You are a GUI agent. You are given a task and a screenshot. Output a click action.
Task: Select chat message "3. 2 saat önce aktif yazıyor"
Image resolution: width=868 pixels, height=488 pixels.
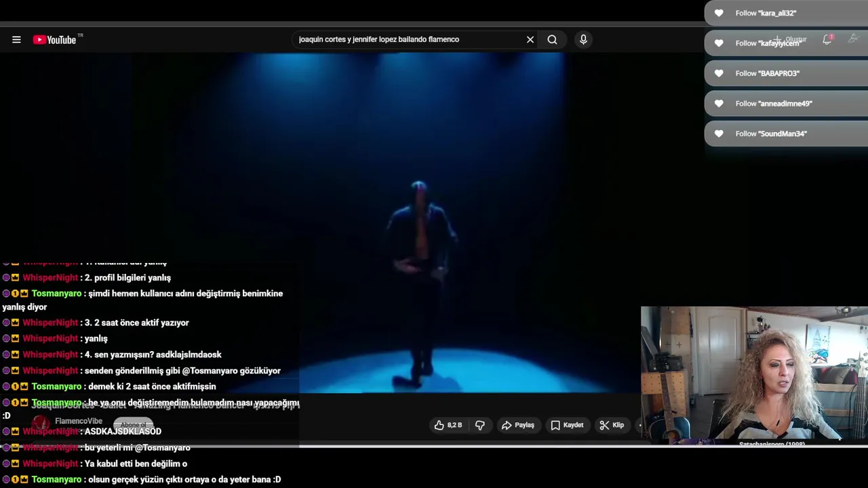coord(137,323)
